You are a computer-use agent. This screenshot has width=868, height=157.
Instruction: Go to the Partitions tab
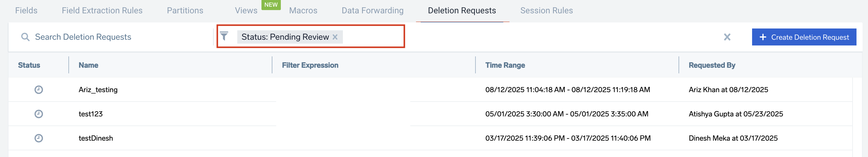pyautogui.click(x=185, y=11)
